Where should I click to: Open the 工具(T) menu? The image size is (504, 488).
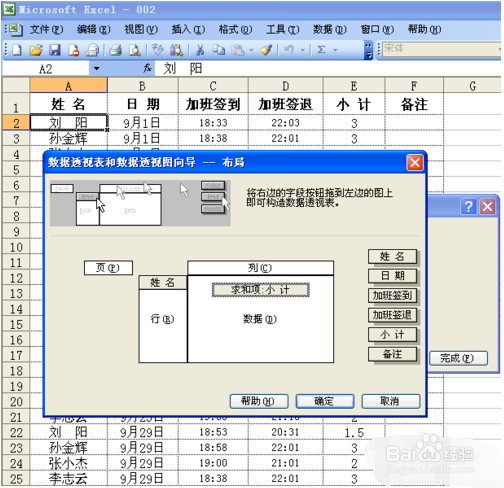283,30
